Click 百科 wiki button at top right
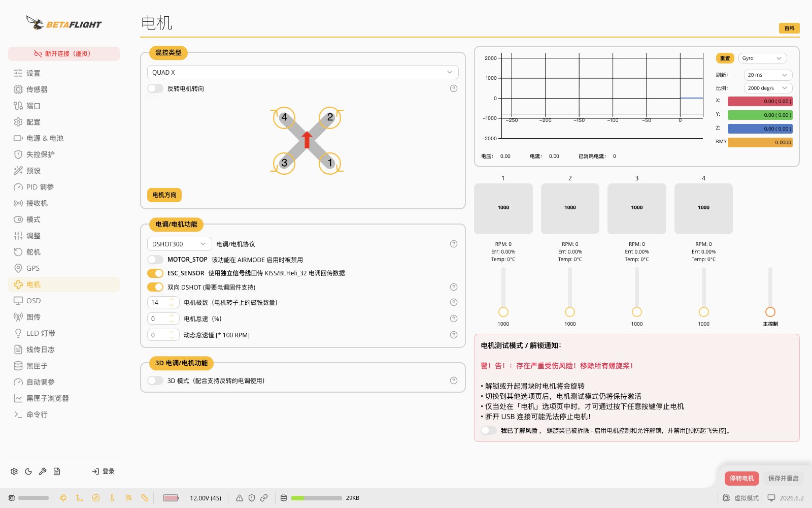Image resolution: width=812 pixels, height=508 pixels. [x=789, y=28]
